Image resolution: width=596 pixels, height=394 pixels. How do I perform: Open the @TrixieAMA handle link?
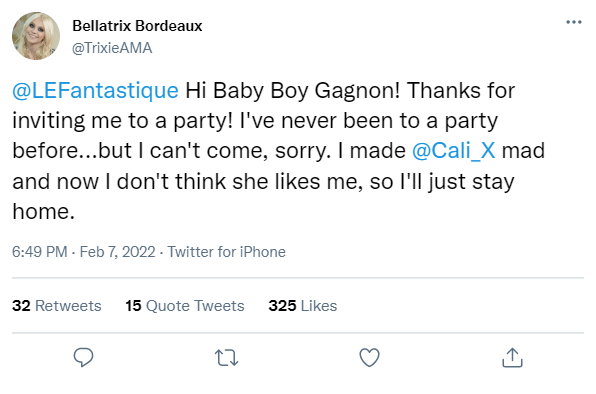pos(112,48)
